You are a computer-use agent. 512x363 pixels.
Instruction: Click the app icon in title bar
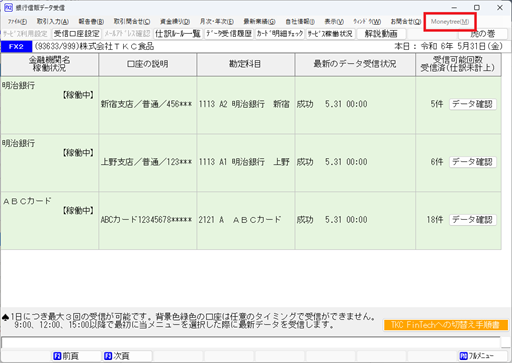[x=8, y=7]
